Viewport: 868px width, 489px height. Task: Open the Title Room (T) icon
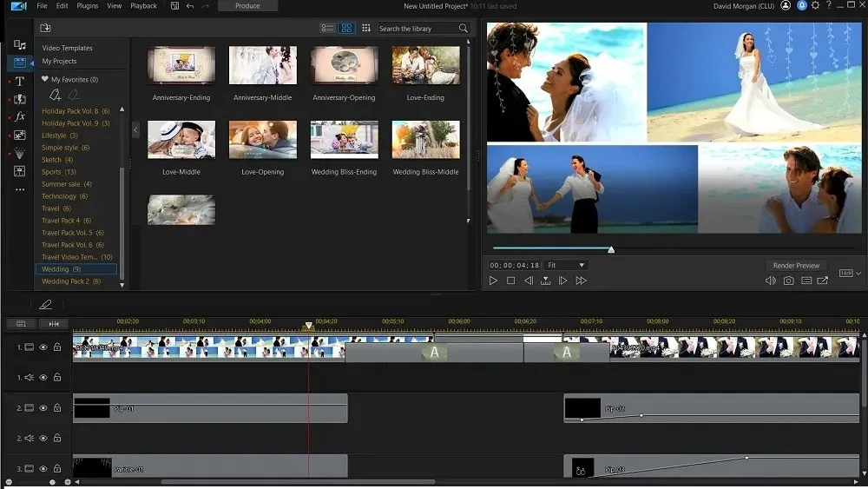tap(19, 81)
